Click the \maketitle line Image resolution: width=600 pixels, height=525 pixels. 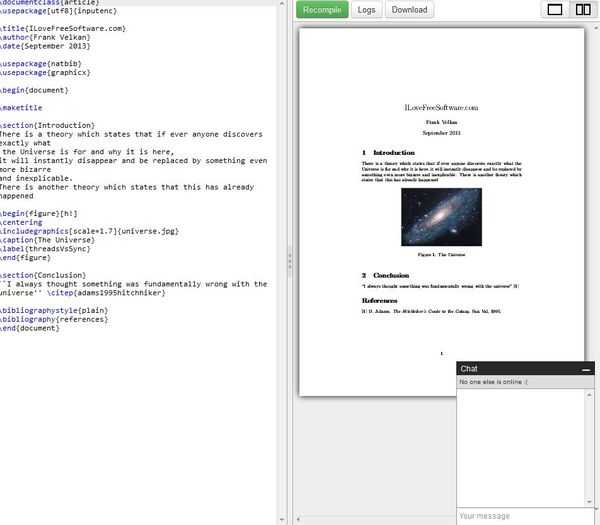(21, 108)
